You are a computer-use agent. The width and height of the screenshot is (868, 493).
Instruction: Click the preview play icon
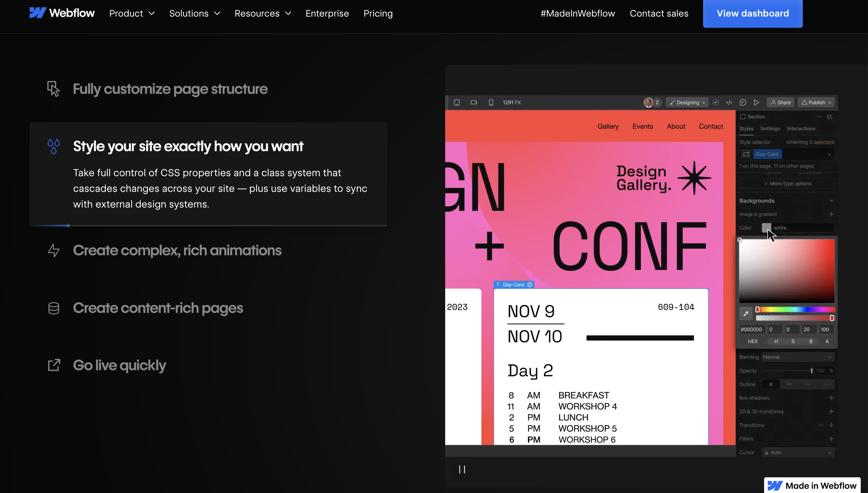point(756,102)
